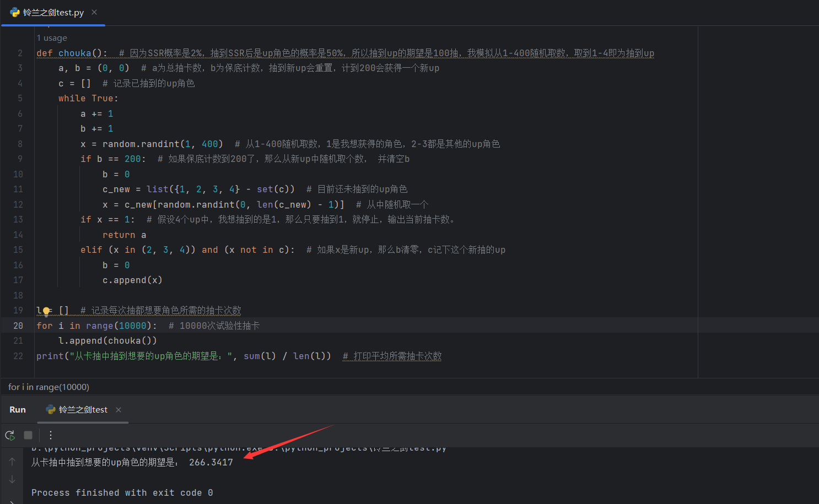The width and height of the screenshot is (819, 504).
Task: Click the 'for i in range(10000)' breadcrumb
Action: tap(49, 387)
